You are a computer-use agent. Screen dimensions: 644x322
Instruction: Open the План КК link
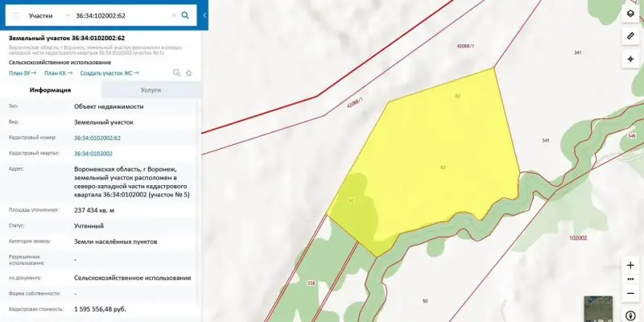click(x=58, y=73)
